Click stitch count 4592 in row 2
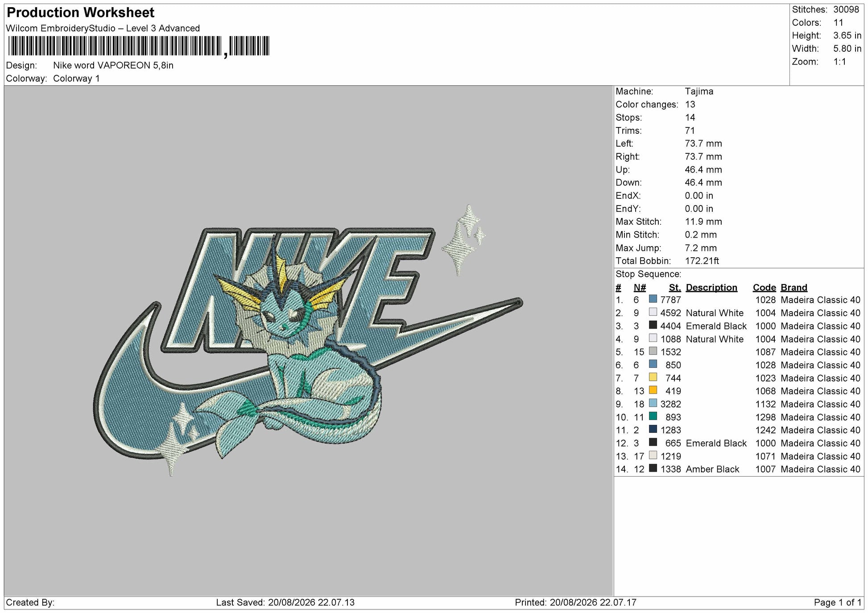The image size is (868, 613). (x=671, y=313)
